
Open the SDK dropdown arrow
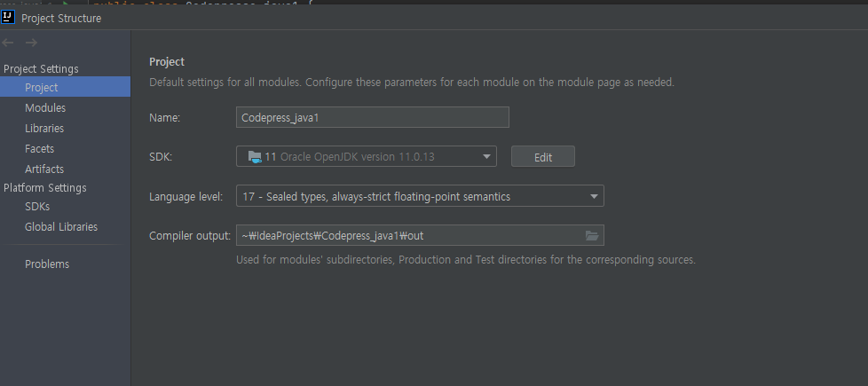pyautogui.click(x=486, y=157)
